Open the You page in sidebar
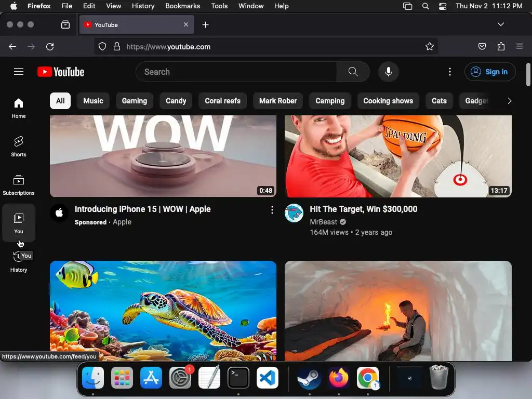The image size is (532, 399). coord(19,223)
